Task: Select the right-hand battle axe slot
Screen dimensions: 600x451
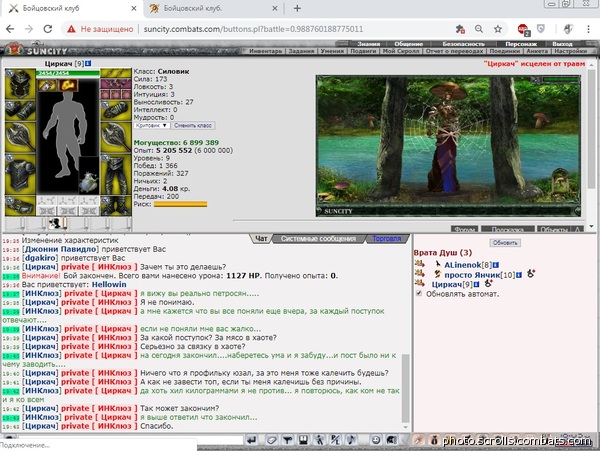Action: 116,138
